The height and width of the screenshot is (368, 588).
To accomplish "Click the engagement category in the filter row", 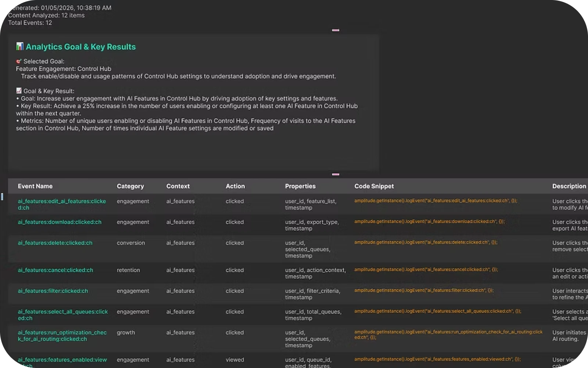I will coord(133,291).
